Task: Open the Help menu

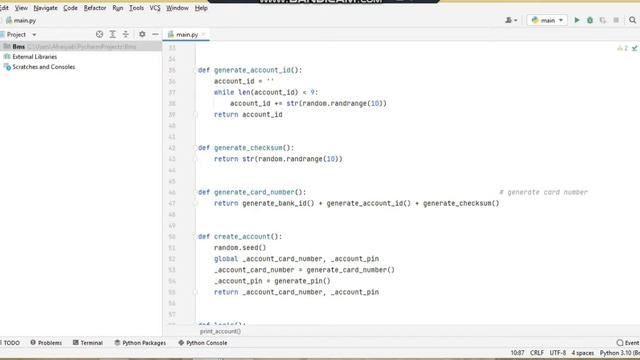Action: click(201, 8)
